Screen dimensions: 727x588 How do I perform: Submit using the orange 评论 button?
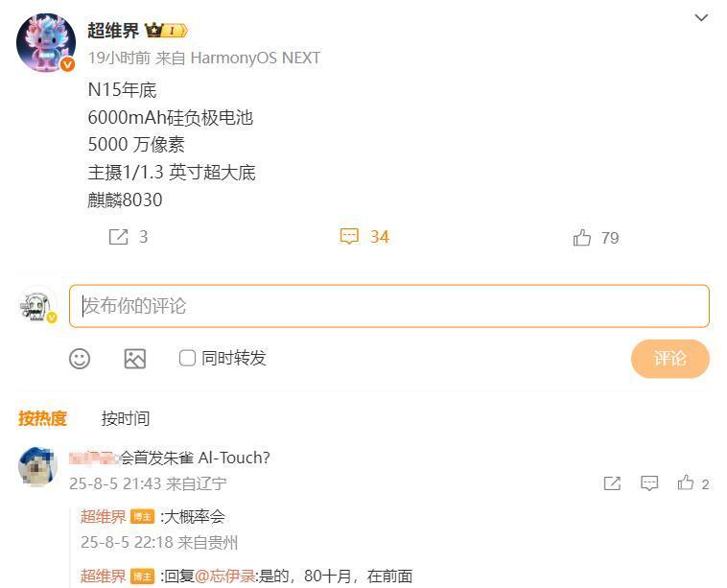(670, 359)
